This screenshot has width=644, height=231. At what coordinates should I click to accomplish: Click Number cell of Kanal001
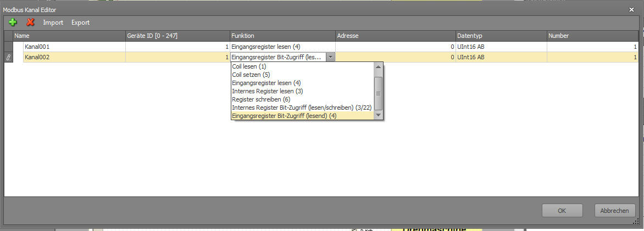(x=593, y=47)
